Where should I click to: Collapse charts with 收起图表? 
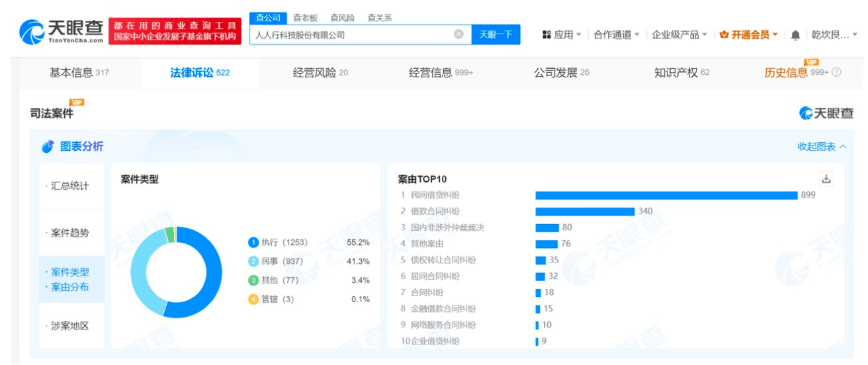point(821,147)
